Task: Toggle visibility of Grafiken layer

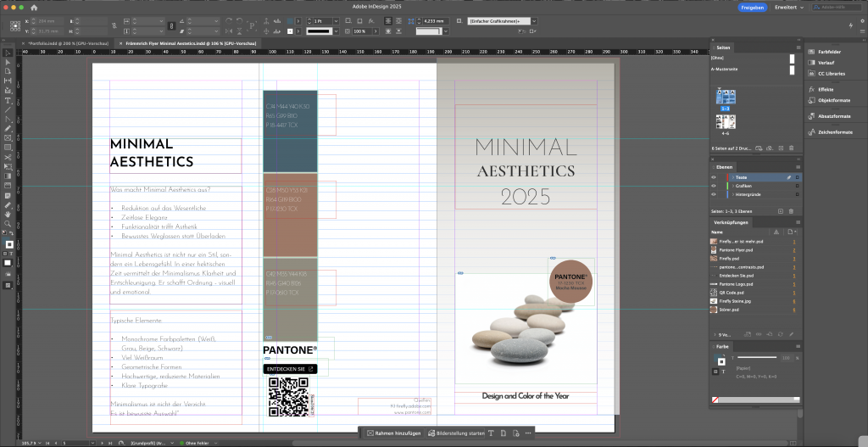Action: 714,185
